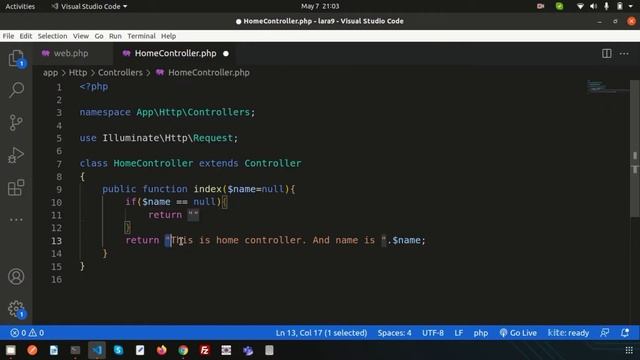Open the Help menu

[168, 36]
